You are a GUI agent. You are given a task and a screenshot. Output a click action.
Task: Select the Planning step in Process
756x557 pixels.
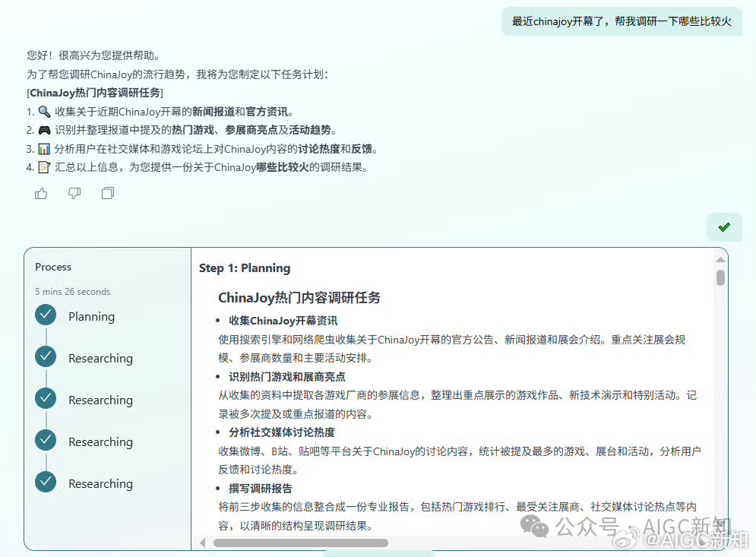92,316
